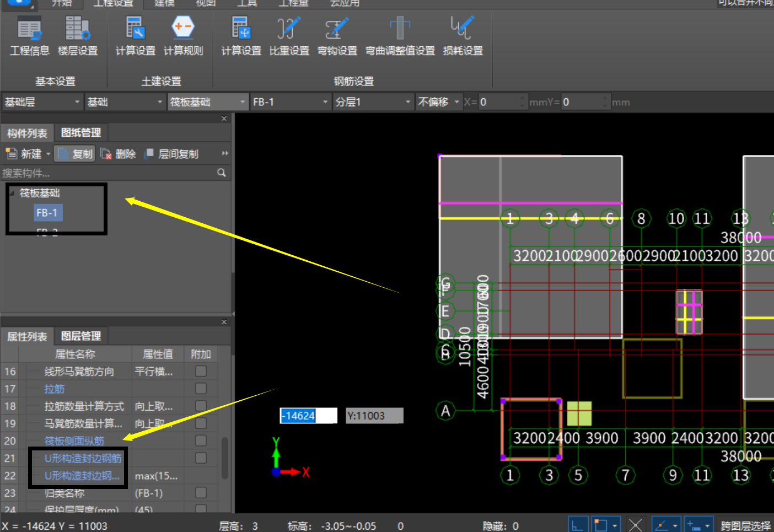Toggle 附加 checkbox for 筏板侧面纵筋
Screen dimensions: 774x532
coord(201,440)
